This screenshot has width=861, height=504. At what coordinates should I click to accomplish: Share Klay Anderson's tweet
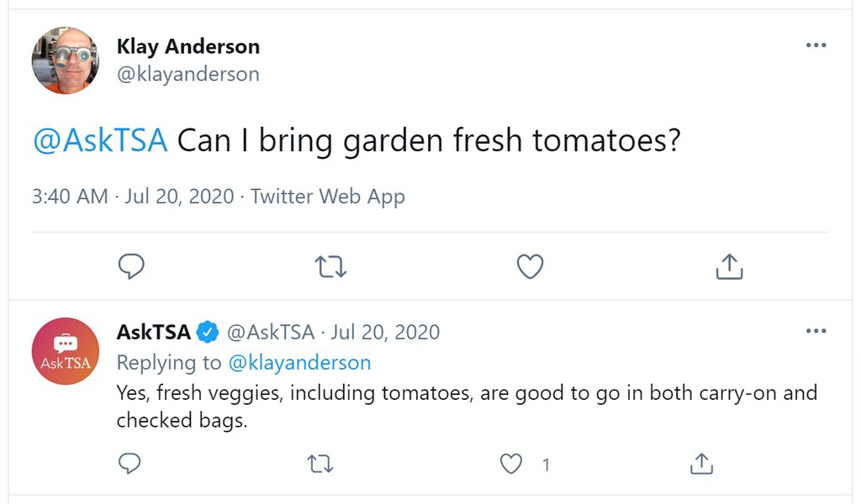(x=729, y=266)
